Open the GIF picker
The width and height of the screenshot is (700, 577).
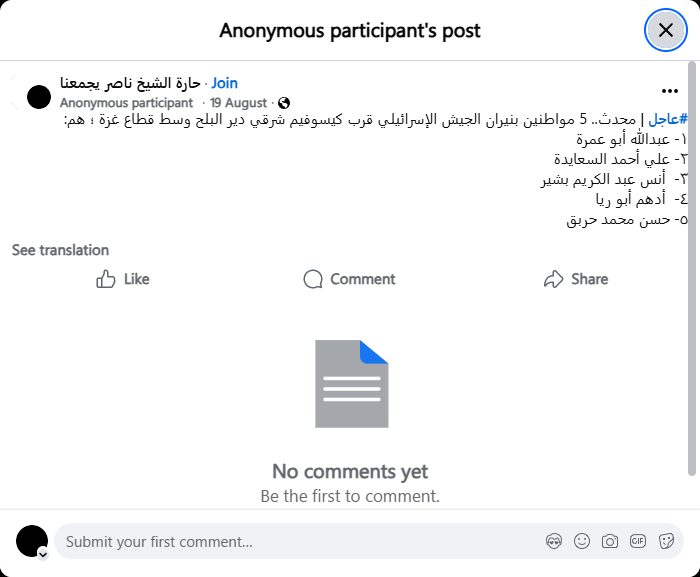(x=638, y=542)
